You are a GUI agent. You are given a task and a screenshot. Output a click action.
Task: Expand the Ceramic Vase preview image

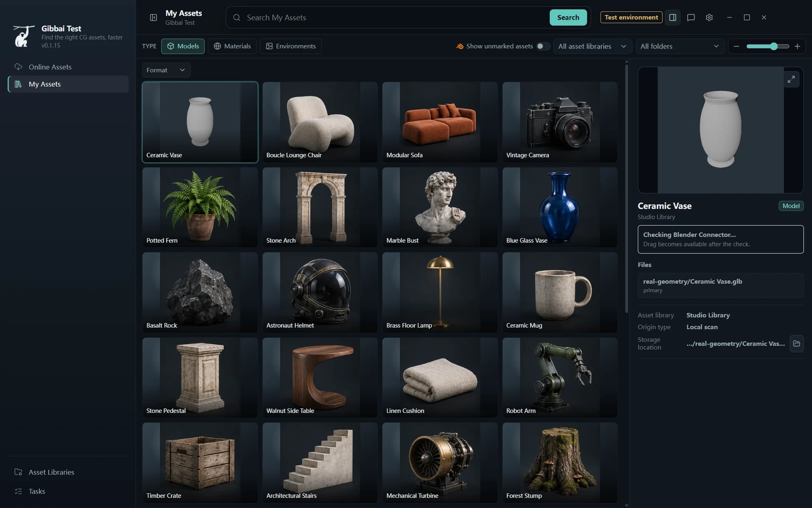pos(791,79)
